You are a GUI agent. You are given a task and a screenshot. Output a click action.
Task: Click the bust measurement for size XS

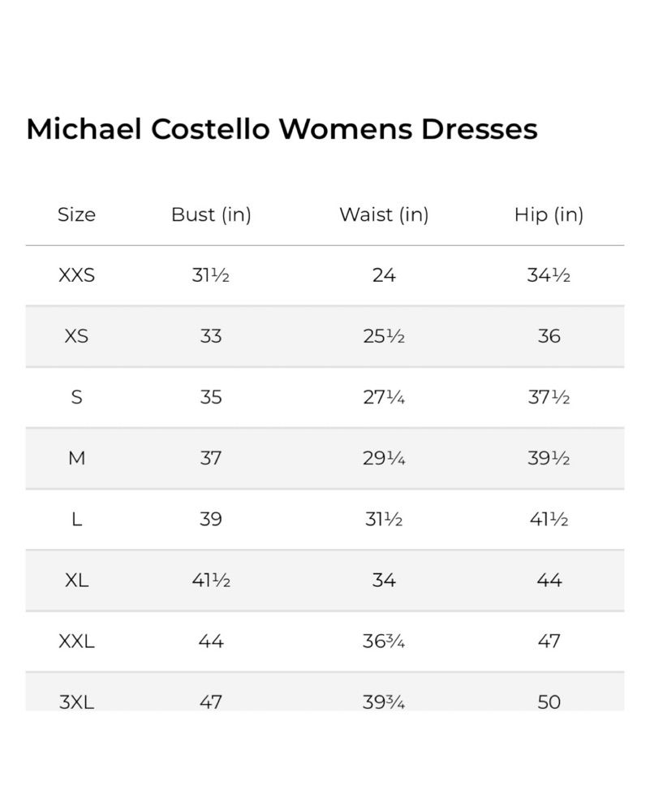pyautogui.click(x=211, y=336)
